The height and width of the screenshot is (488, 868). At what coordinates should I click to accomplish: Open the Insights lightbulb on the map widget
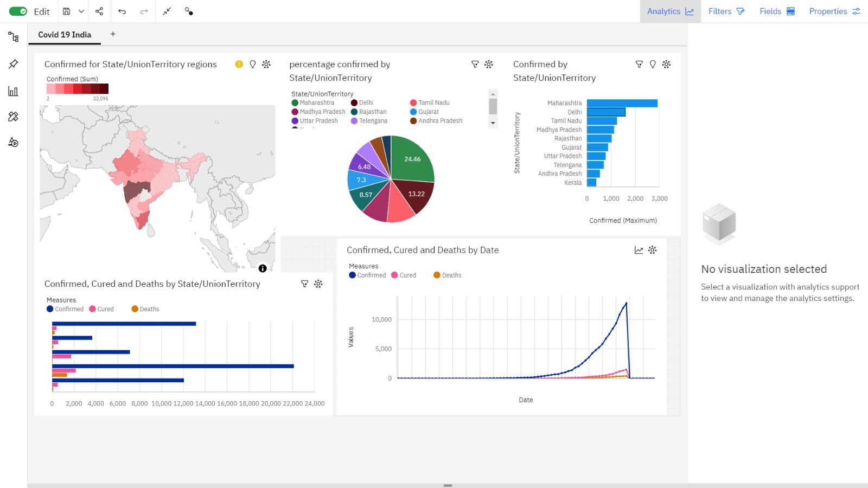(x=252, y=64)
